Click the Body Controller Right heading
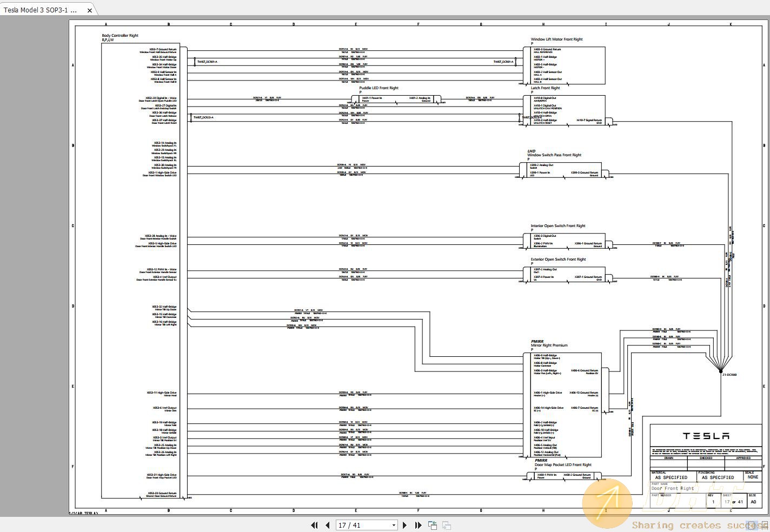770x532 pixels. click(120, 36)
